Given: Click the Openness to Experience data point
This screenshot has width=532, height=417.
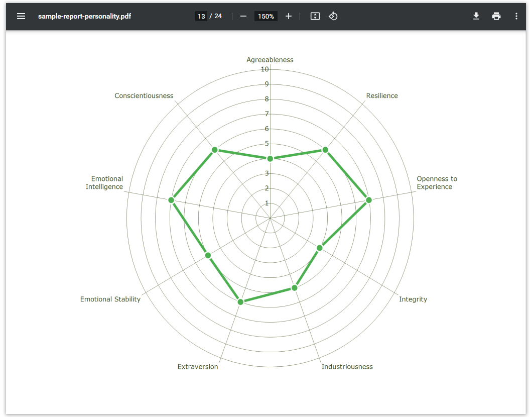Looking at the screenshot, I should (x=369, y=200).
